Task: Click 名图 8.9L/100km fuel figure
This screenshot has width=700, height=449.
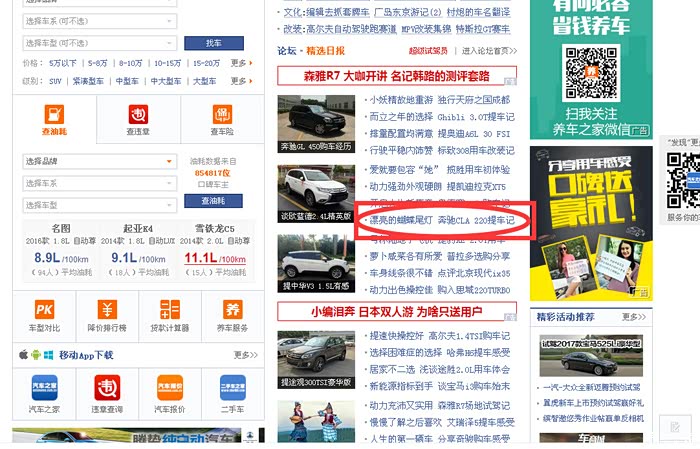Action: [61, 258]
